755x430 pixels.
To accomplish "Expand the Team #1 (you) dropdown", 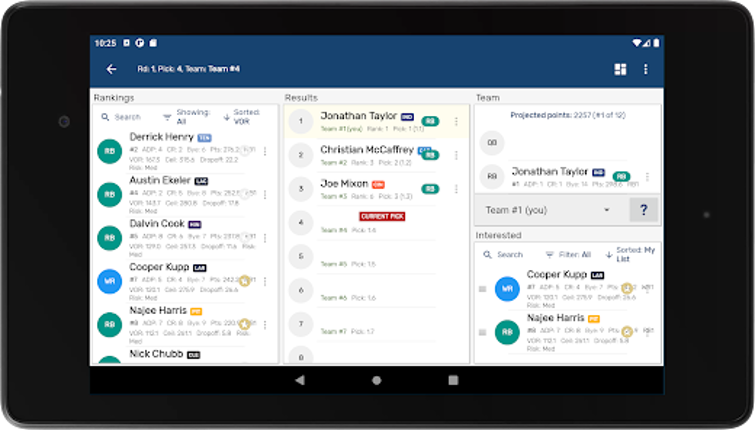I will coord(549,211).
